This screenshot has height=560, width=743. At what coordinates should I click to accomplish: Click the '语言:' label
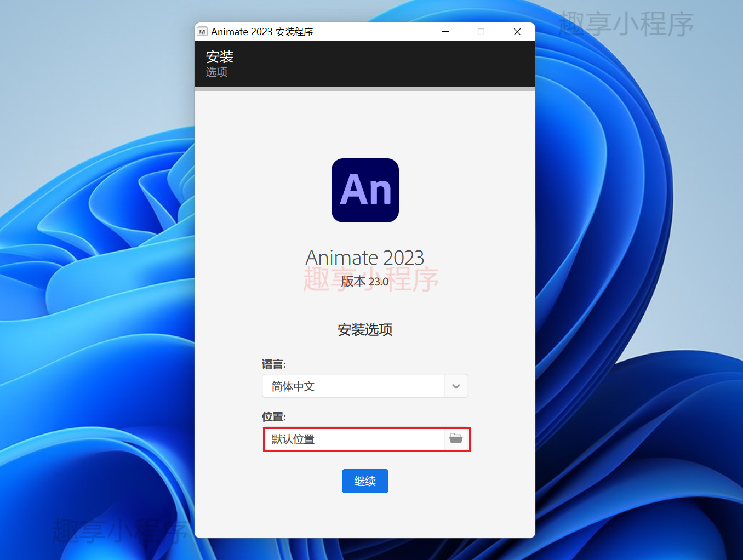coord(274,364)
